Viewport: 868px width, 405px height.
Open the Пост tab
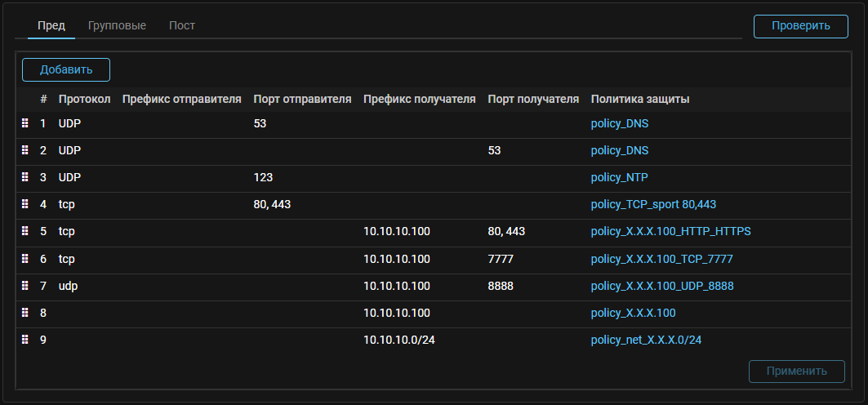pos(182,25)
